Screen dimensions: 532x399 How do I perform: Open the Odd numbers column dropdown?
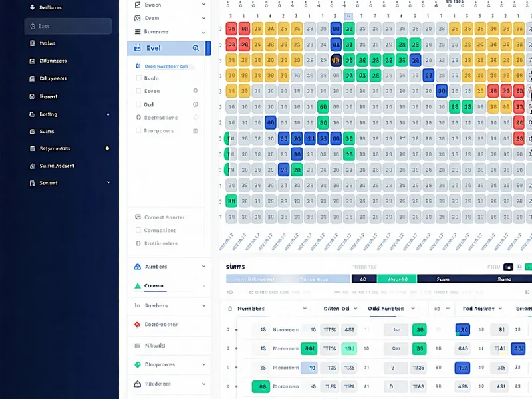pos(412,309)
